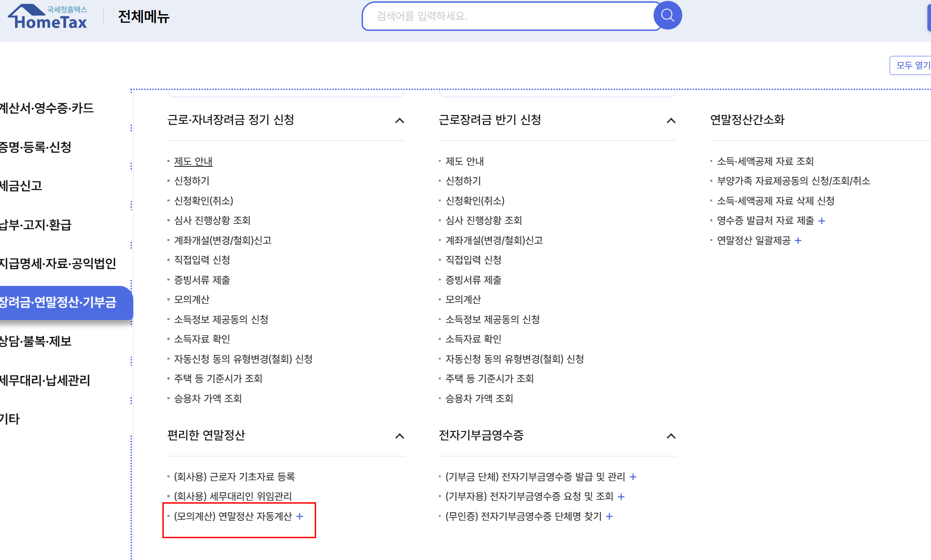Click the magnifier search button
The image size is (931, 560).
(667, 16)
